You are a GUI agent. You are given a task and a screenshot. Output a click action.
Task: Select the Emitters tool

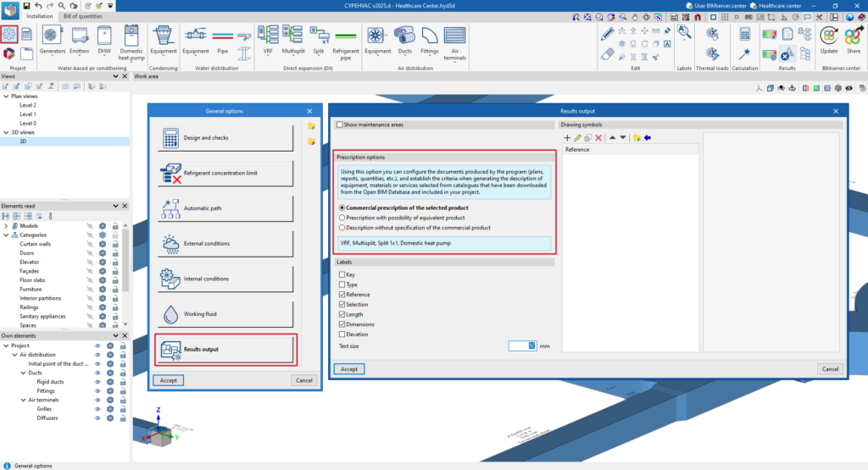pyautogui.click(x=79, y=40)
